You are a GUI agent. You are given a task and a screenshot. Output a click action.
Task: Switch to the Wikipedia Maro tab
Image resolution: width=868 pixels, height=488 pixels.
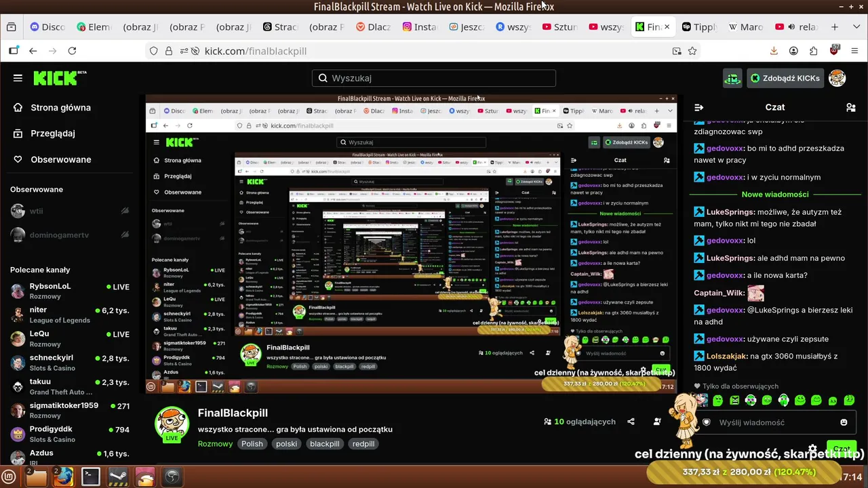(x=746, y=27)
